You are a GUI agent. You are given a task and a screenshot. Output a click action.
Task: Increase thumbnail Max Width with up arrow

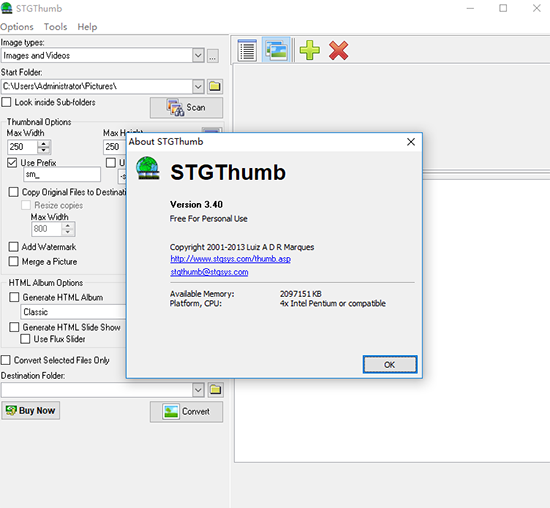44,143
